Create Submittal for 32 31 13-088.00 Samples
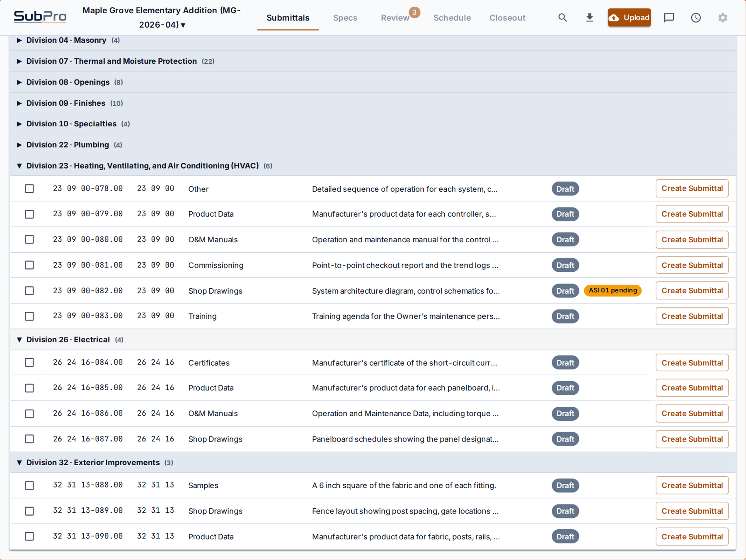This screenshot has height=560, width=746. click(692, 485)
